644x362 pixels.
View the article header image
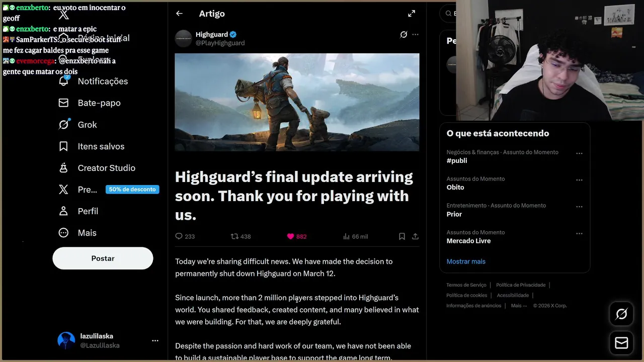click(297, 102)
